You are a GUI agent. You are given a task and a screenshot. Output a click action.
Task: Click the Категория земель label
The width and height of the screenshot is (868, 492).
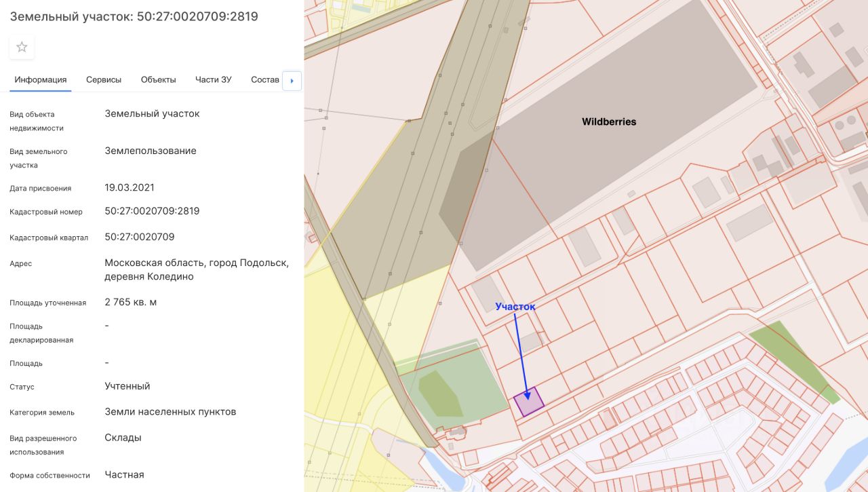click(x=42, y=413)
